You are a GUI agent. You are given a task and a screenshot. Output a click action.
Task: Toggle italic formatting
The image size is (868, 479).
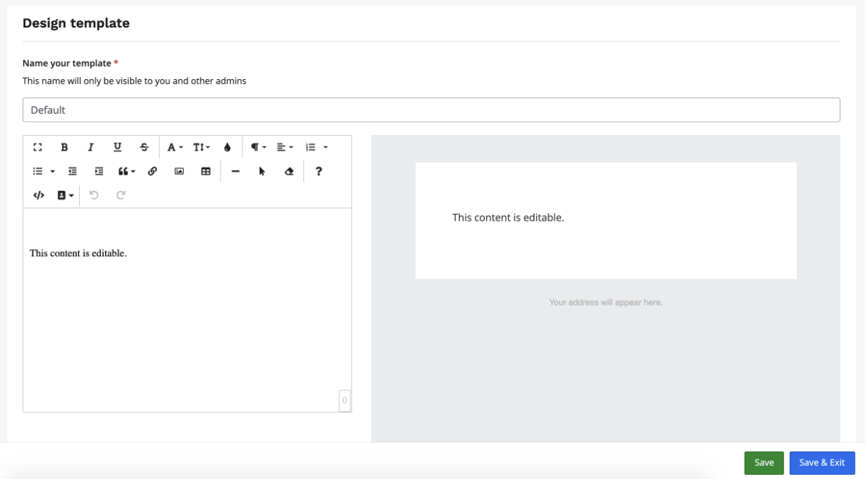[x=91, y=147]
